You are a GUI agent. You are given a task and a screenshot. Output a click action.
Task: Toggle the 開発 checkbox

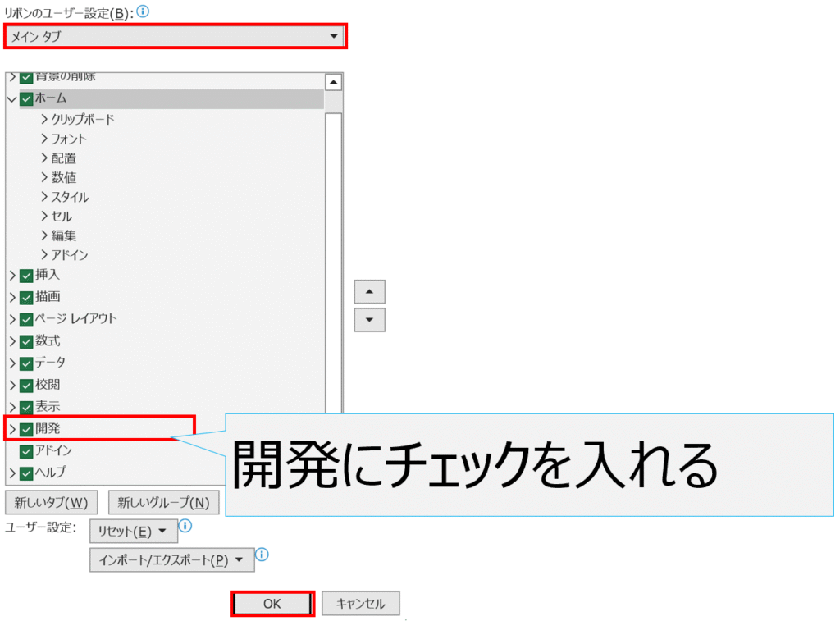click(27, 429)
